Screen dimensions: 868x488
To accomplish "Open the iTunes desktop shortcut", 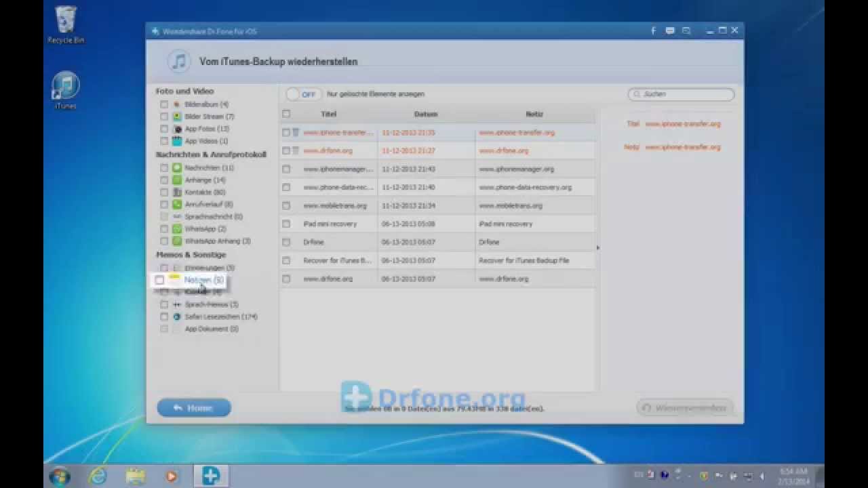I will tap(66, 90).
